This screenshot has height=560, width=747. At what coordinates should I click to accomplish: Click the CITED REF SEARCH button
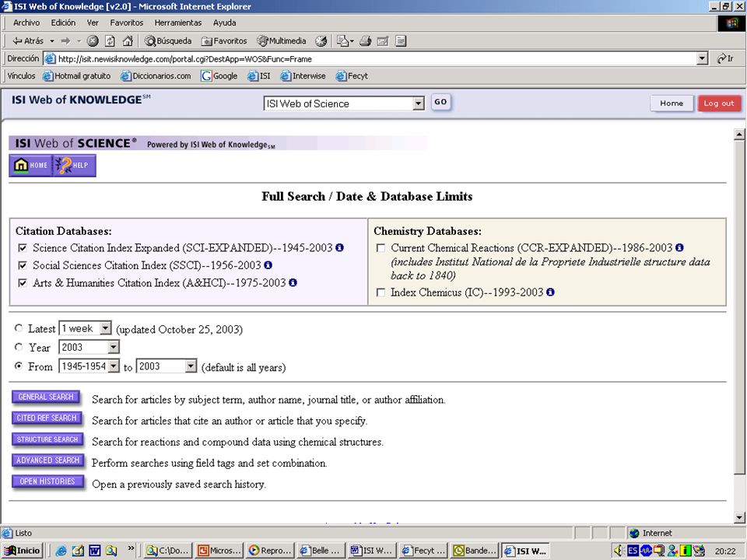(x=47, y=418)
